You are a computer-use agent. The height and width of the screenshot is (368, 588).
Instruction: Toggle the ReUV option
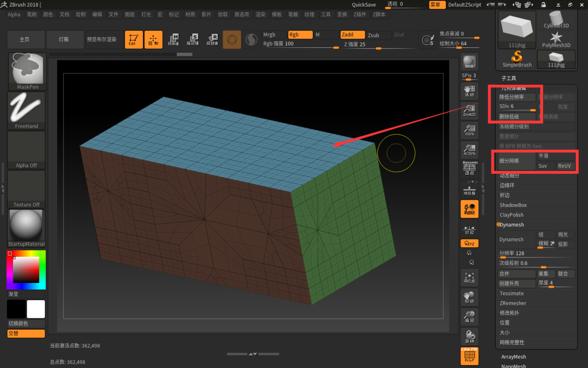(566, 166)
